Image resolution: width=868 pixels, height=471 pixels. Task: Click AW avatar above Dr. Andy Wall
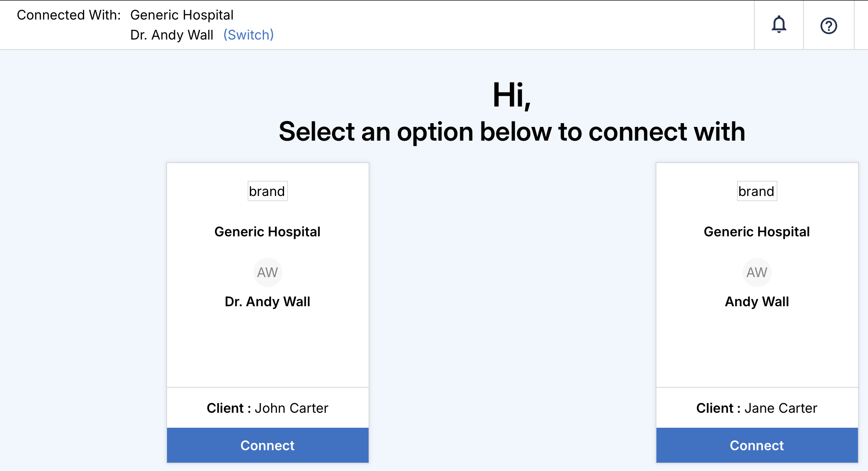coord(267,273)
